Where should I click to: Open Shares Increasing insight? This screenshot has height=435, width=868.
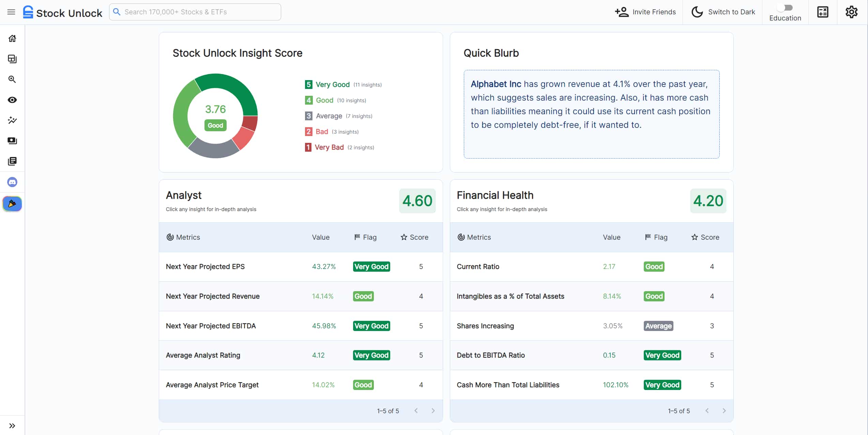[592, 326]
